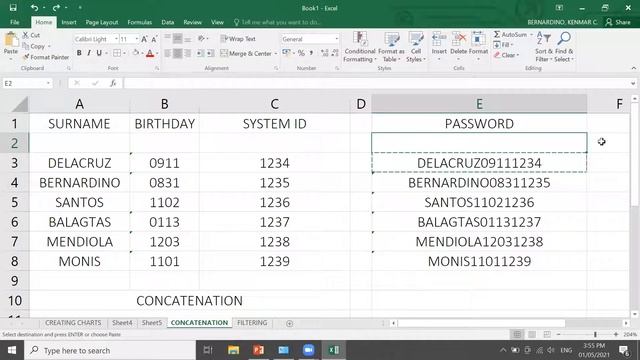
Task: Open Format as Table gallery
Action: (391, 47)
